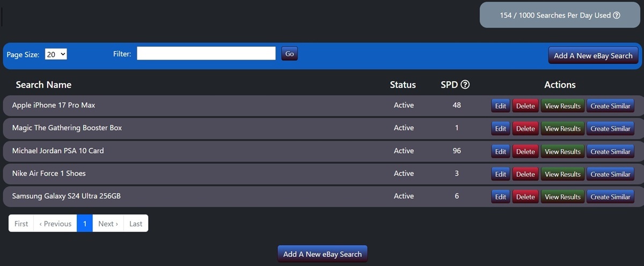
Task: Click the Page Size label
Action: click(x=23, y=55)
